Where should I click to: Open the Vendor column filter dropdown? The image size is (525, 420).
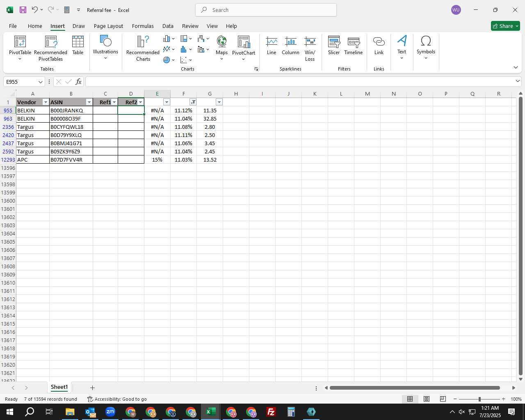(x=46, y=102)
